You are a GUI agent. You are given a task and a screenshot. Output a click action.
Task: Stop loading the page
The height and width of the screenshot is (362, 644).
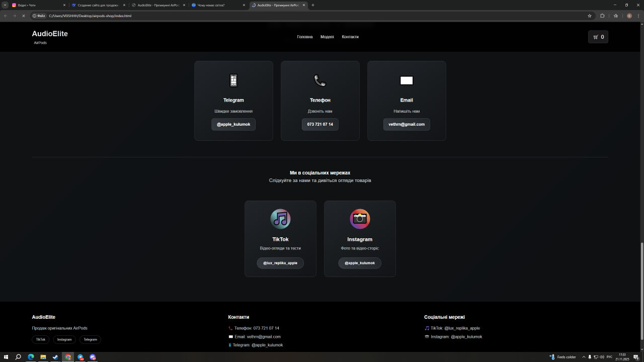(x=23, y=16)
